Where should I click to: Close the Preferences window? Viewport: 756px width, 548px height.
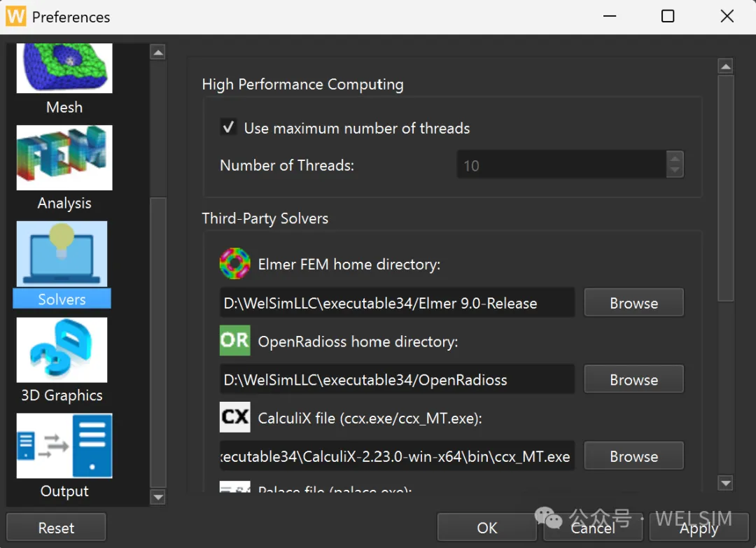tap(727, 16)
